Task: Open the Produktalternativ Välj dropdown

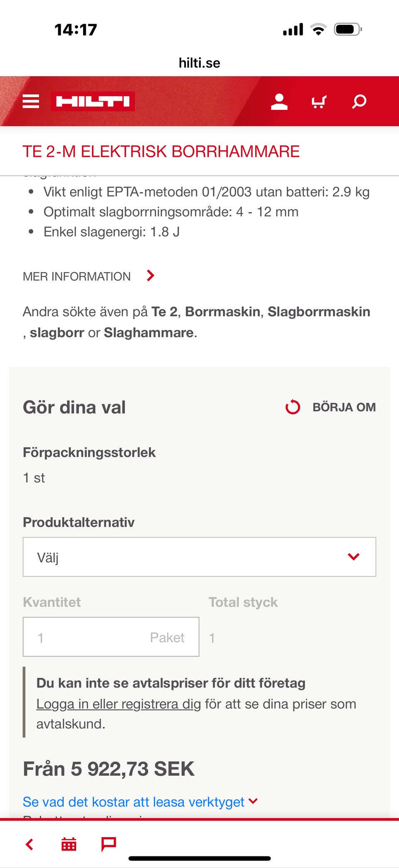Action: click(199, 557)
